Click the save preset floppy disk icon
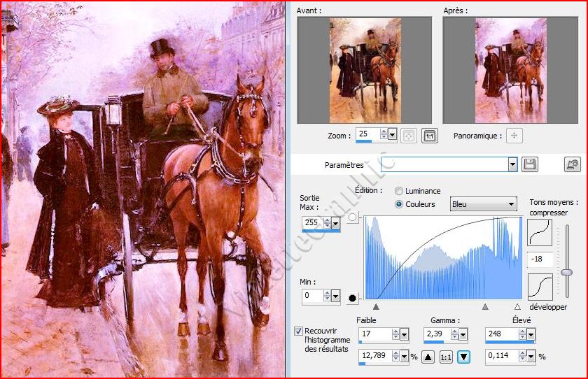 coord(530,165)
